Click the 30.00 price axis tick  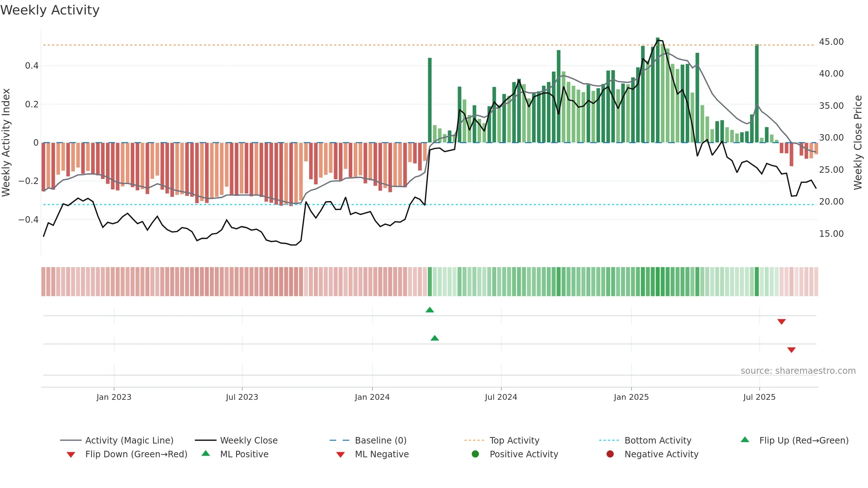(831, 137)
